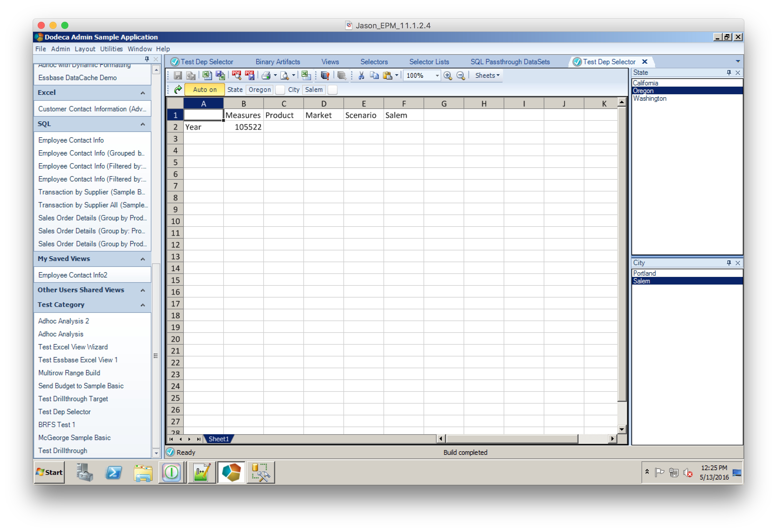The width and height of the screenshot is (777, 532).
Task: Toggle the Auto on button
Action: [204, 90]
